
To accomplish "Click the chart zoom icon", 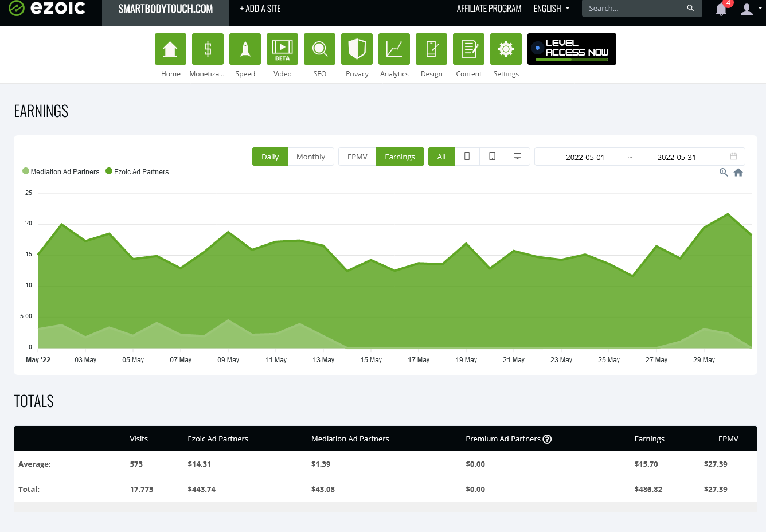I will [724, 172].
